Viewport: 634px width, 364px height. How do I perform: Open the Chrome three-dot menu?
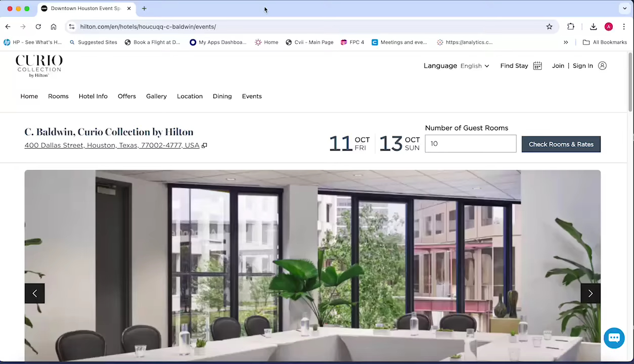[x=624, y=27]
